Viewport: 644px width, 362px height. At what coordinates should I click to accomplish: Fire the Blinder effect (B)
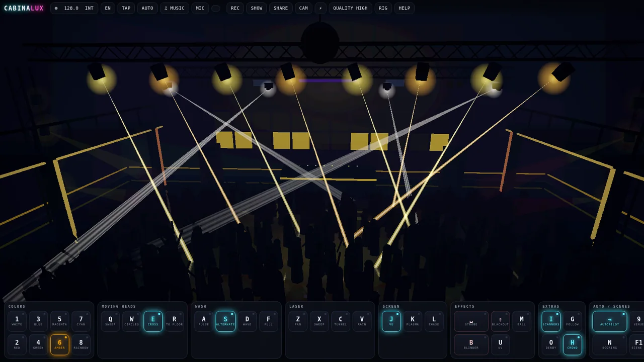[x=471, y=344]
